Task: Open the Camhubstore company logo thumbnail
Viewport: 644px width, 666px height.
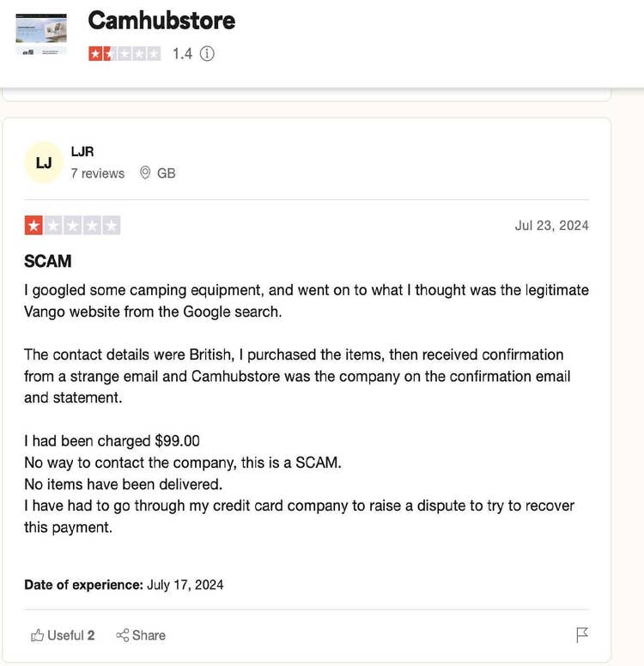Action: [41, 34]
